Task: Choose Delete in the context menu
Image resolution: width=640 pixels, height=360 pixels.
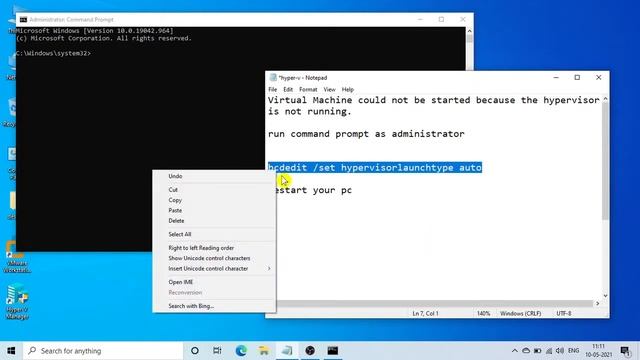Action: tap(214, 221)
